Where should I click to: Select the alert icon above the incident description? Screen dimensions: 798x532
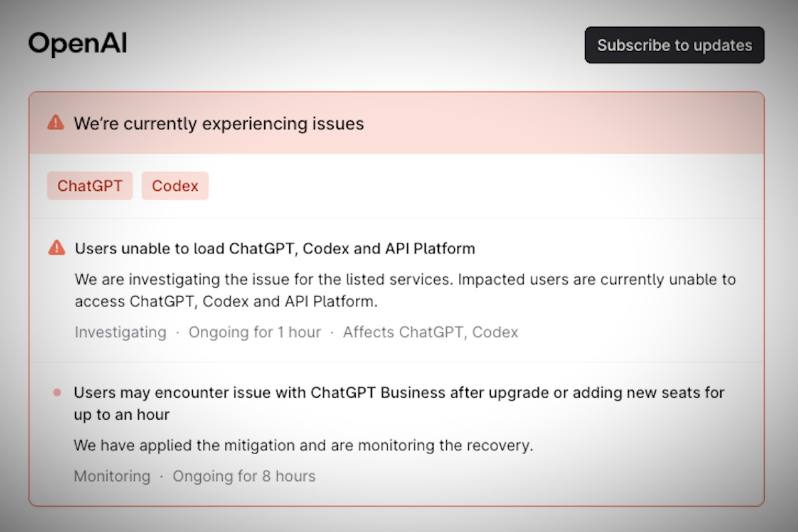coord(57,248)
